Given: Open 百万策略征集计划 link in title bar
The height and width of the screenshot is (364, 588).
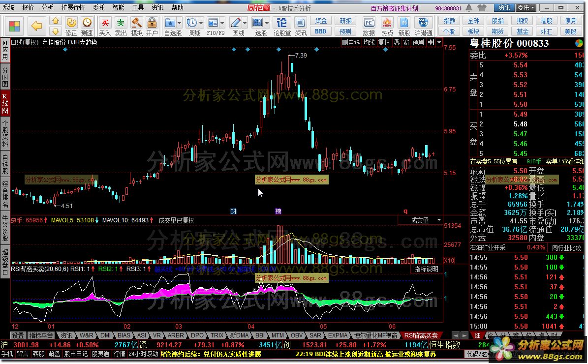Looking at the screenshot, I should click(394, 8).
